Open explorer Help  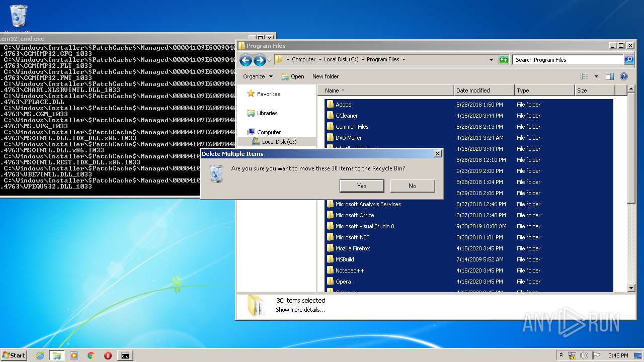624,76
